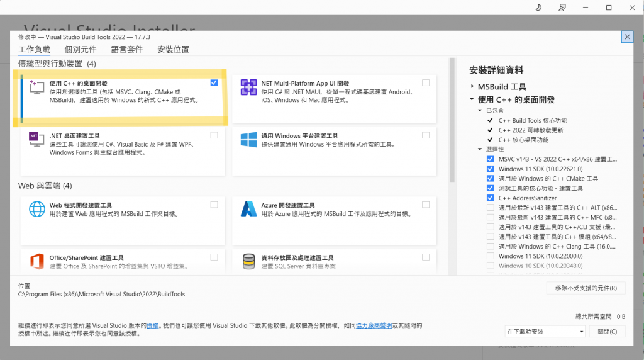Viewport: 644px width, 360px height.
Task: Check the .NET 桌面建置工具 workload checkbox
Action: click(x=214, y=135)
